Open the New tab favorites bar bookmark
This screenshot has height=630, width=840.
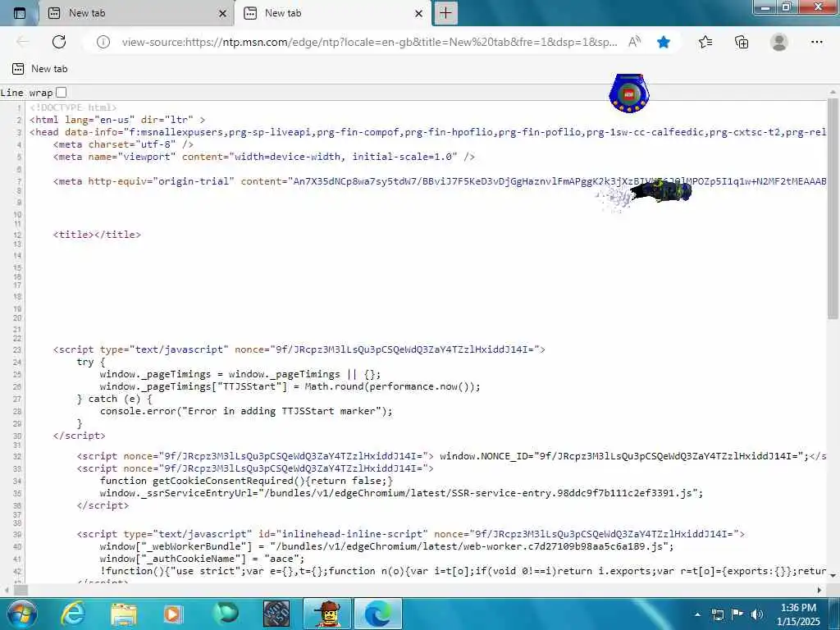pyautogui.click(x=39, y=69)
